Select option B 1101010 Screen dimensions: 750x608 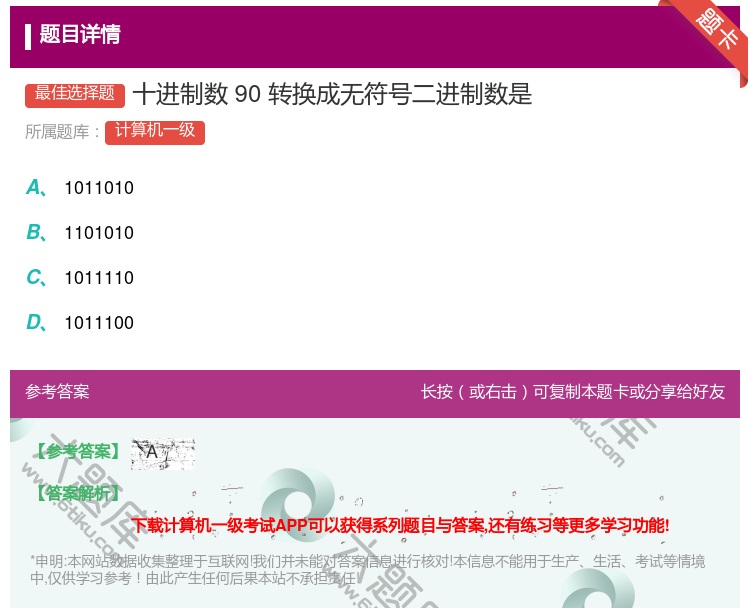[80, 232]
